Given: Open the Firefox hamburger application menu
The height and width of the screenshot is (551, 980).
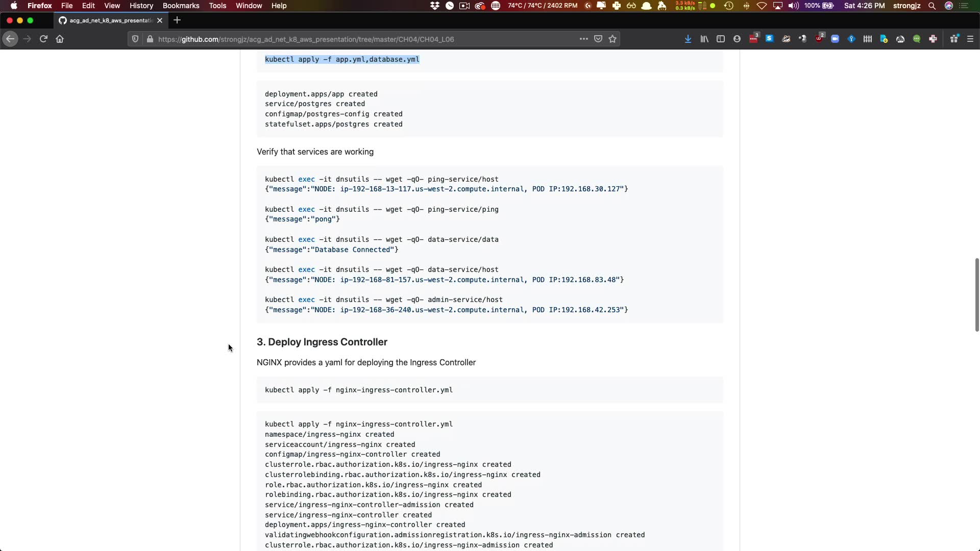Looking at the screenshot, I should point(970,39).
